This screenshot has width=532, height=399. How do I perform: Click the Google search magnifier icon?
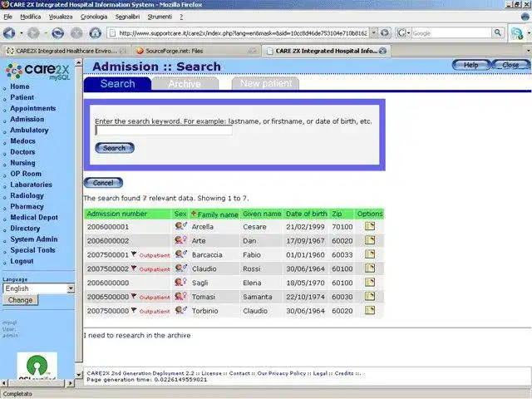coord(497,32)
